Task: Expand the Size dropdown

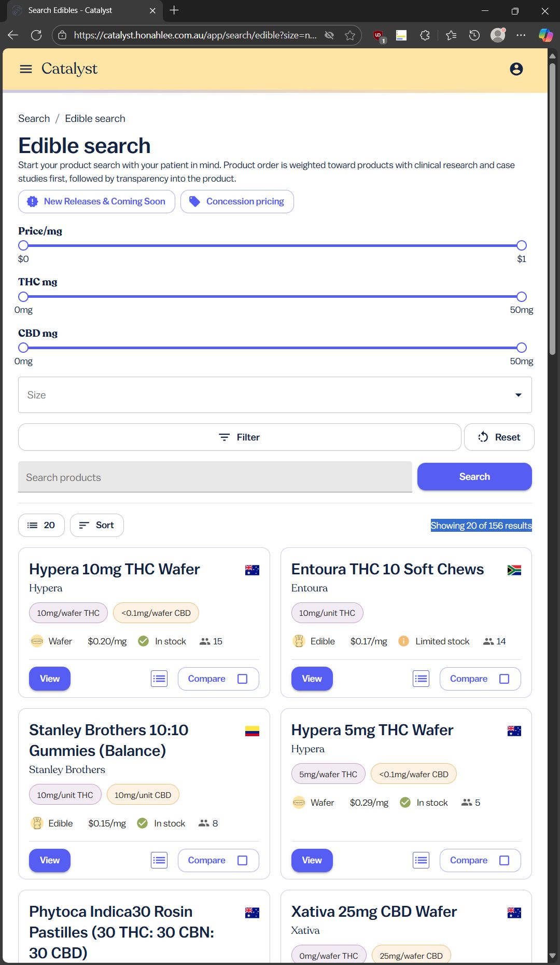Action: (x=275, y=395)
